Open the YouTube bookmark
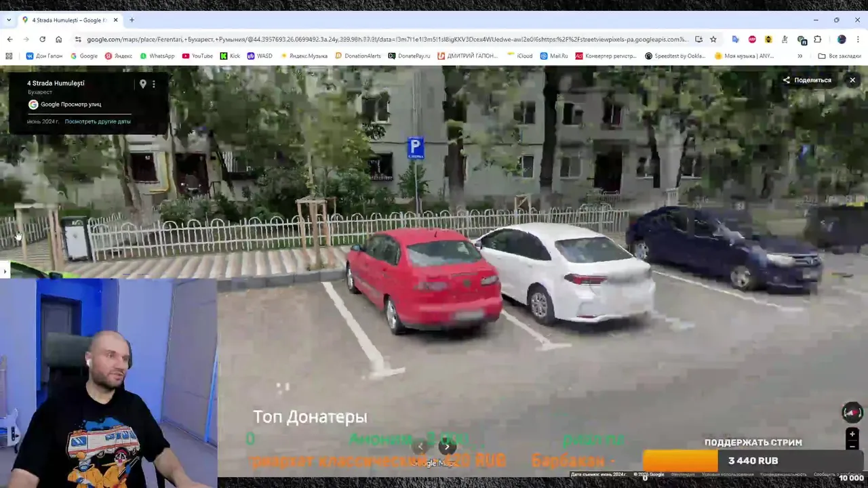Viewport: 868px width, 488px height. click(197, 56)
